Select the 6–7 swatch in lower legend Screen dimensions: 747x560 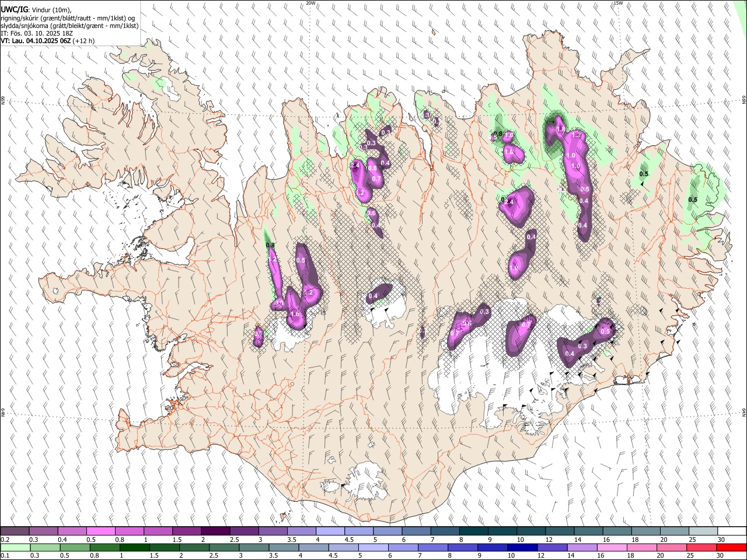403,547
